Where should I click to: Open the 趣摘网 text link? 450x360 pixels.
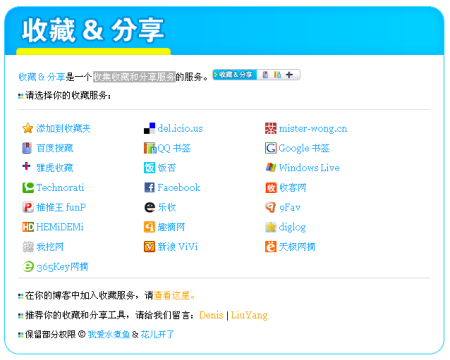click(171, 227)
